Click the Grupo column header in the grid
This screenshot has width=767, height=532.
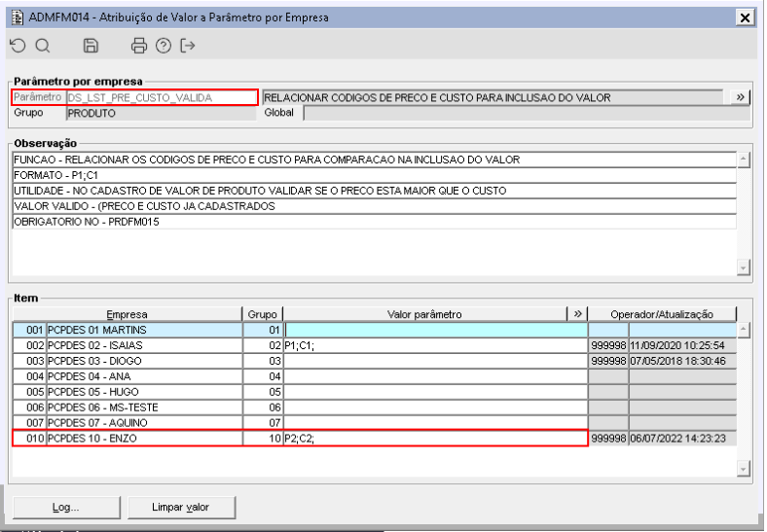point(262,314)
